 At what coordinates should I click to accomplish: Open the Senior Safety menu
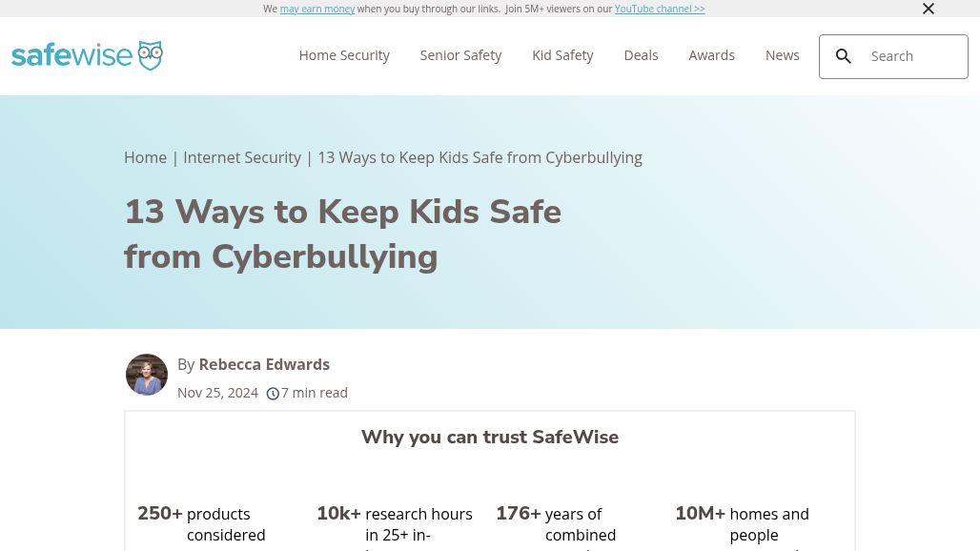pyautogui.click(x=460, y=55)
